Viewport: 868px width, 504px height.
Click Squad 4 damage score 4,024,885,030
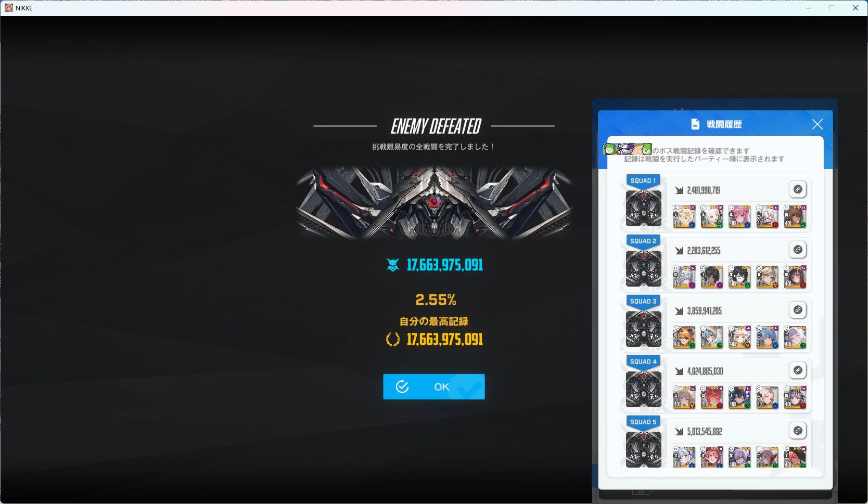point(705,371)
